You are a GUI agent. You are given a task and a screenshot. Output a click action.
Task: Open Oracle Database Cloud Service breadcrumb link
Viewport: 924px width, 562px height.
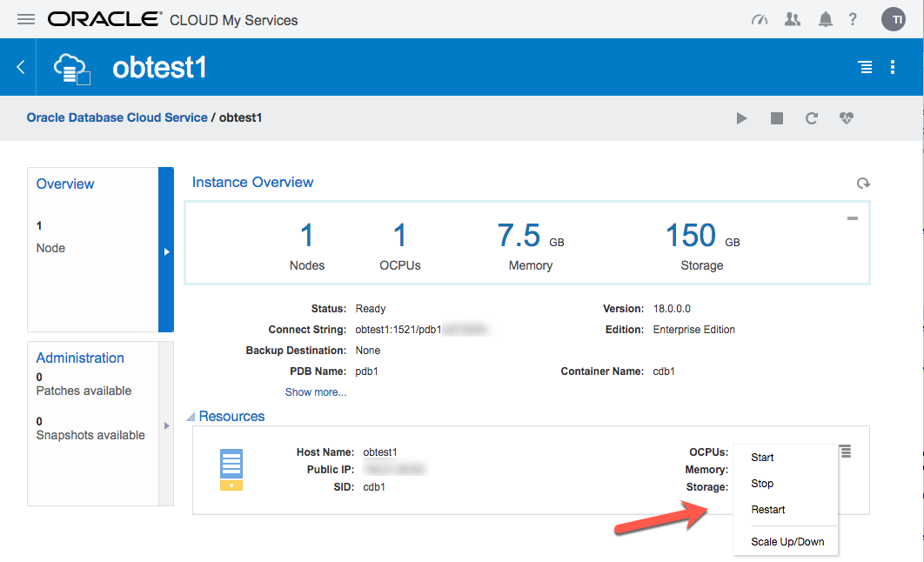point(117,117)
